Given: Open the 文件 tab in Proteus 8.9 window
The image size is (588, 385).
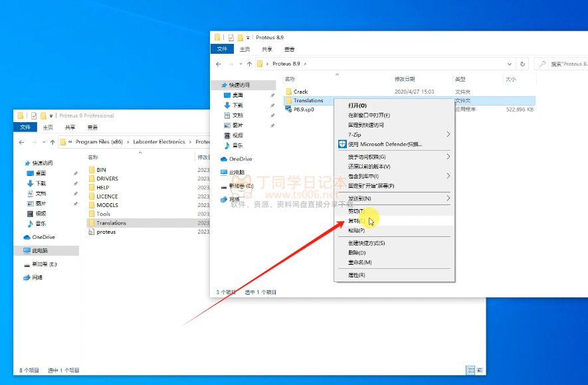Looking at the screenshot, I should pos(222,49).
